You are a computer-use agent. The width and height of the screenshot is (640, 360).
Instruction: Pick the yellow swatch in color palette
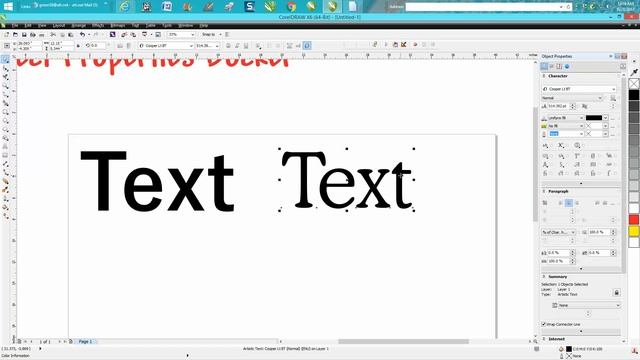(634, 231)
